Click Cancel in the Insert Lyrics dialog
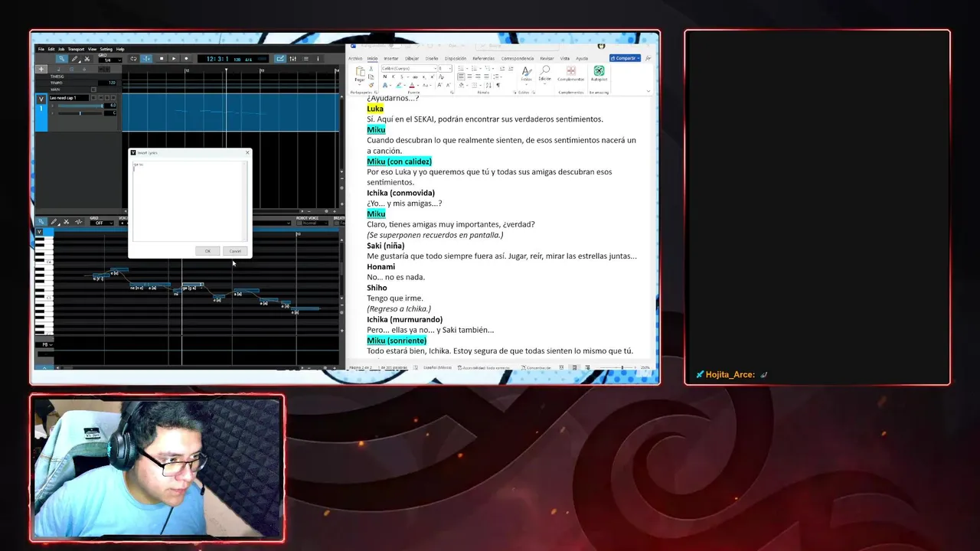This screenshot has height=551, width=980. point(235,251)
